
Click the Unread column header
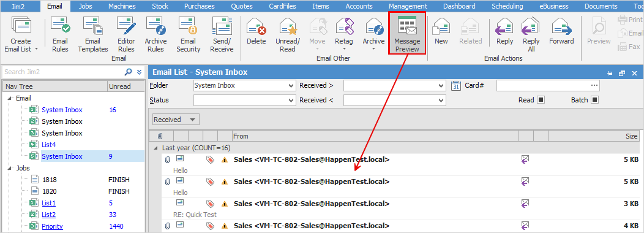click(x=126, y=86)
